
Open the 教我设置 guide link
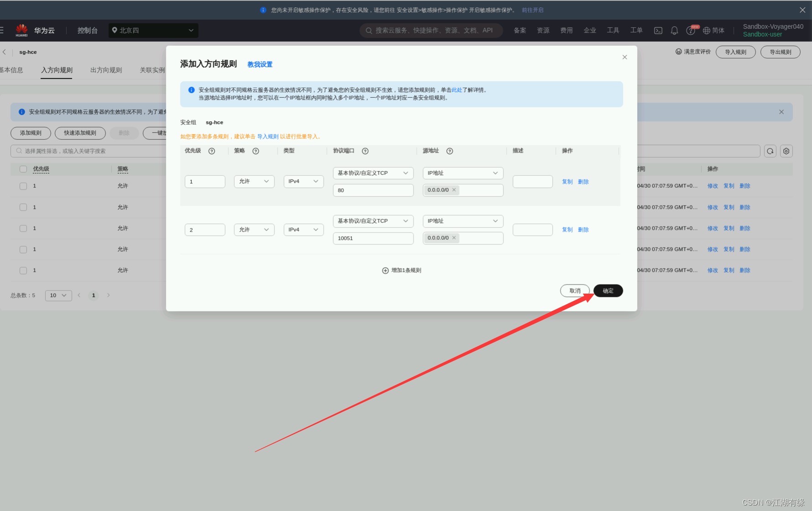coord(260,65)
